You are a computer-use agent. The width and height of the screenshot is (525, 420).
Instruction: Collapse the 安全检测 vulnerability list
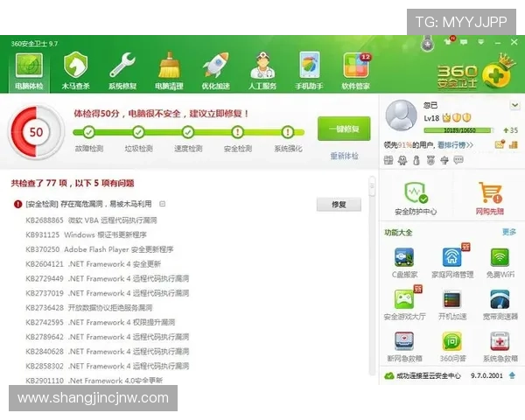coord(163,204)
